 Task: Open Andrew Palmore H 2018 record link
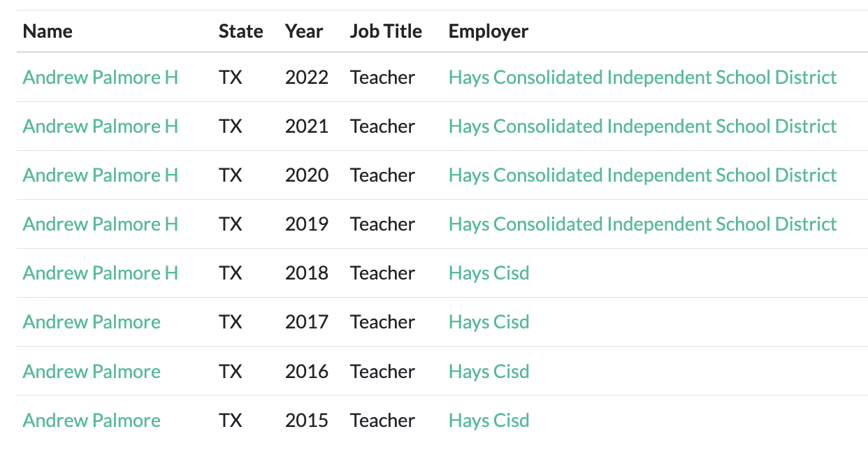pos(100,273)
